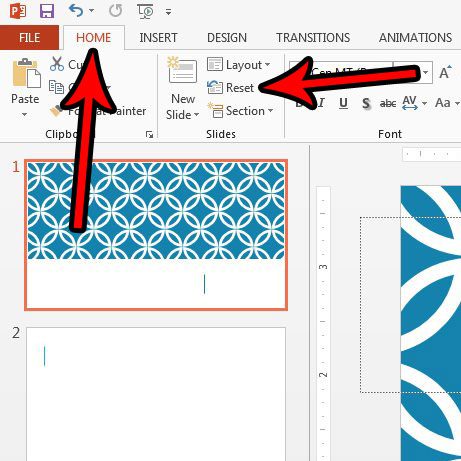Open the FILE tab

(29, 37)
